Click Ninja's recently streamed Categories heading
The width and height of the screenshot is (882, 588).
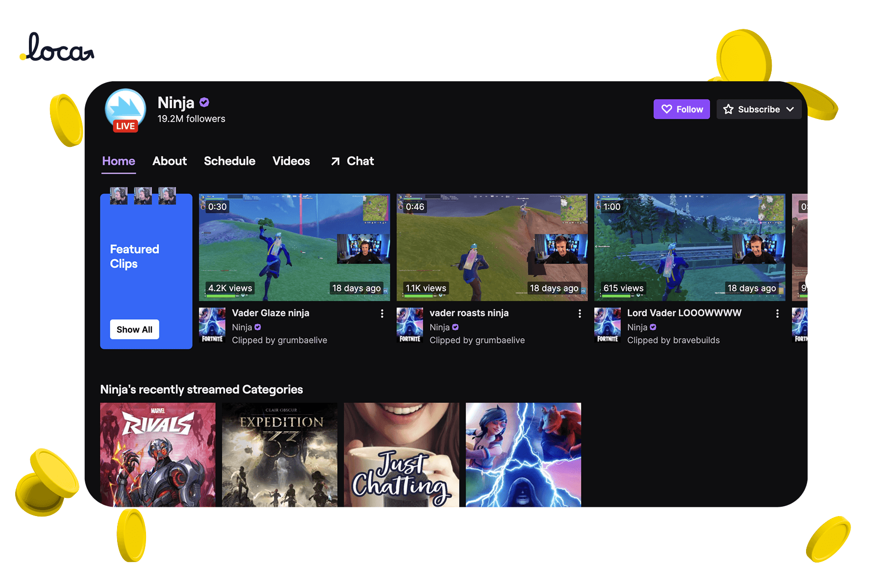click(x=201, y=390)
